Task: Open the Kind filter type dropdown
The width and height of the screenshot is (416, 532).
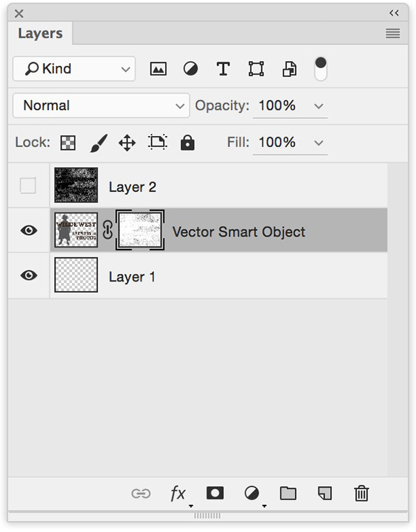Action: point(74,69)
